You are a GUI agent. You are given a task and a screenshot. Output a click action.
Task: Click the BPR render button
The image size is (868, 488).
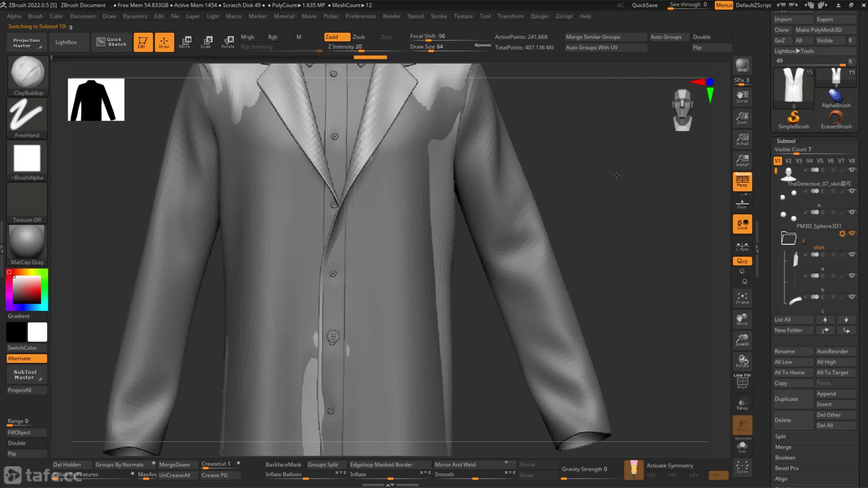(x=742, y=65)
